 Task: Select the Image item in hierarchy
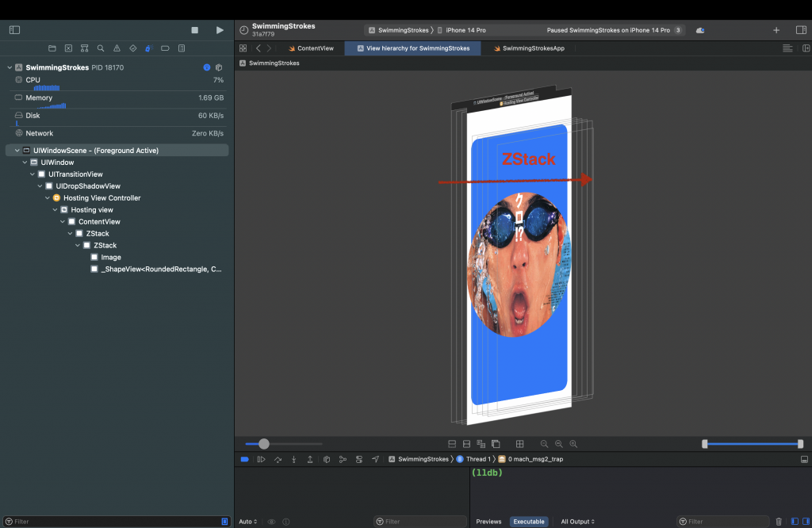pos(111,258)
